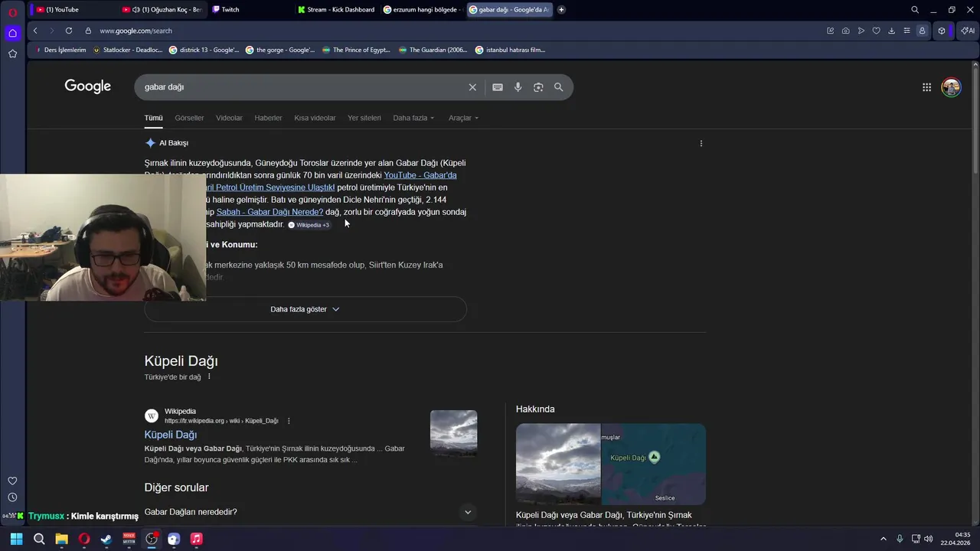Image resolution: width=980 pixels, height=551 pixels.
Task: Open the easy setup sliders icon
Action: coord(906,31)
